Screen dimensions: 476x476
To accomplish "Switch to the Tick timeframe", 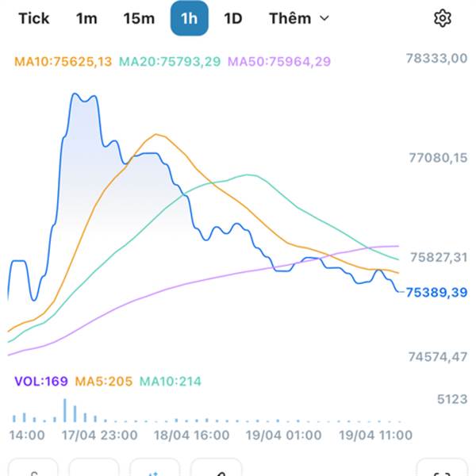I will [33, 18].
